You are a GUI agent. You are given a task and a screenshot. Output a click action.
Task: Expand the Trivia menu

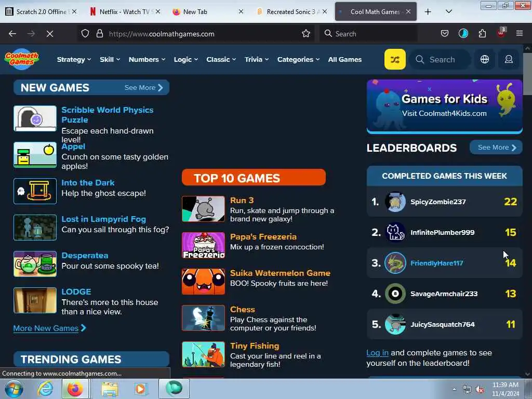pos(257,59)
